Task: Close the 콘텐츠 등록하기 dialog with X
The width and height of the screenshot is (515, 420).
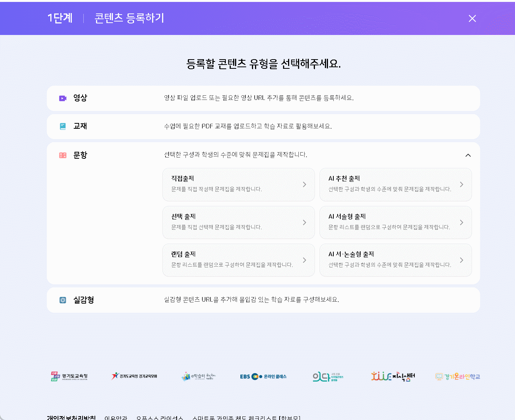Action: coord(472,18)
